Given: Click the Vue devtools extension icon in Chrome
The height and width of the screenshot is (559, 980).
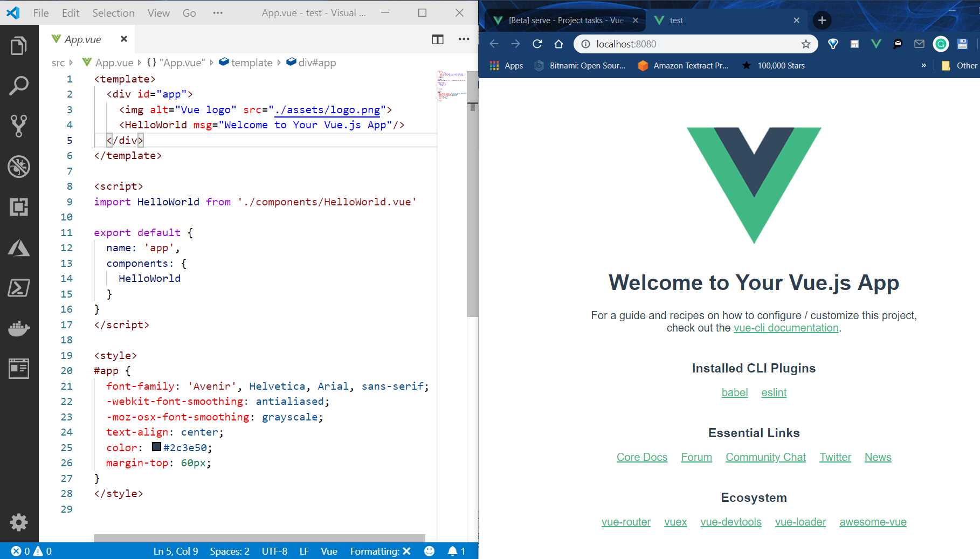Looking at the screenshot, I should tap(875, 44).
